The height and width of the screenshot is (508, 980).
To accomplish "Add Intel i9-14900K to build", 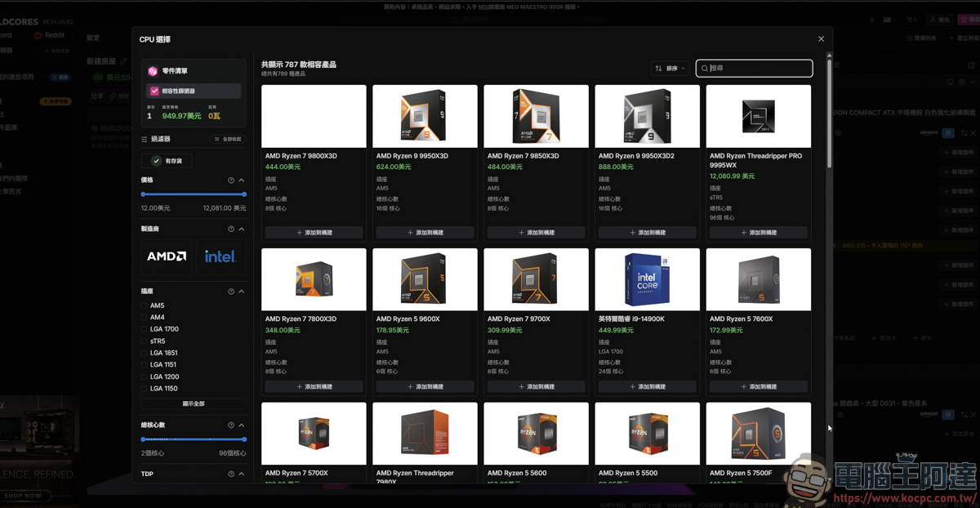I will click(x=647, y=387).
